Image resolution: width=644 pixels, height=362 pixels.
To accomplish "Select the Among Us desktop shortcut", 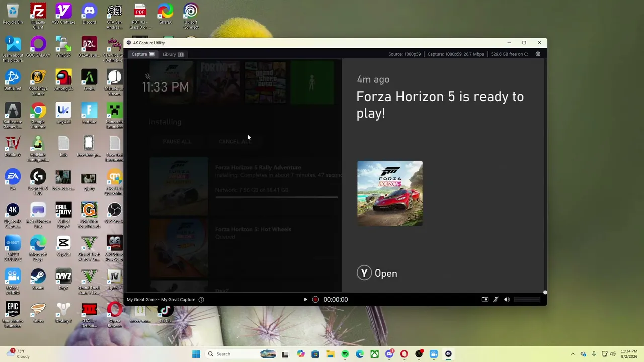I will [x=63, y=80].
